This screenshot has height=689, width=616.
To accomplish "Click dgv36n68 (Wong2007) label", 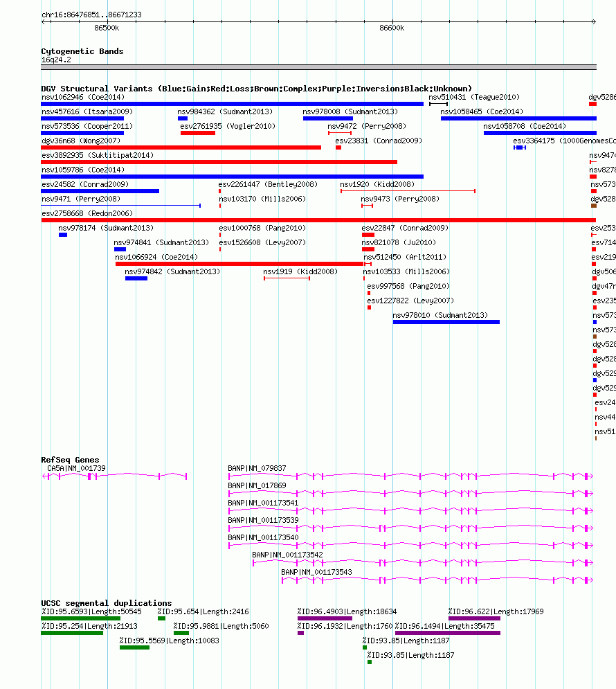I will click(x=81, y=141).
